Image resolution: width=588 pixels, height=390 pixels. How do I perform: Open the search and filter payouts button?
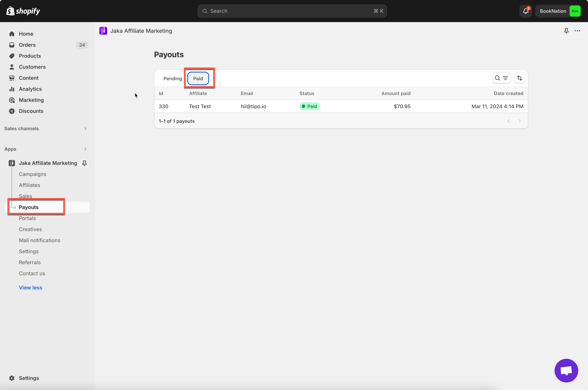(x=501, y=78)
